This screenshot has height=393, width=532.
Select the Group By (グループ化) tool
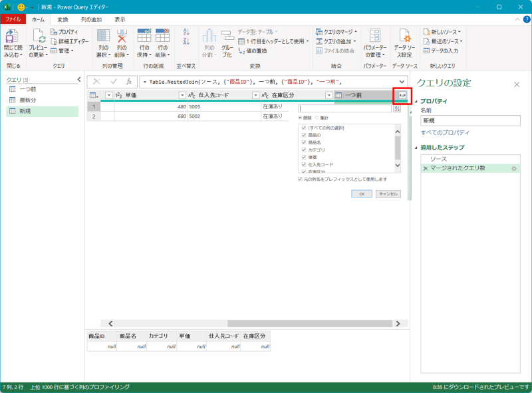(x=226, y=43)
